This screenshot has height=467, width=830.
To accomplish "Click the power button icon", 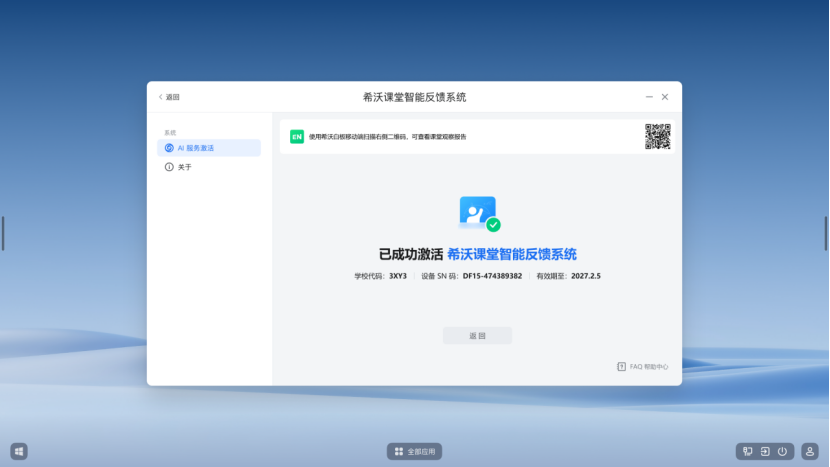I will pyautogui.click(x=782, y=451).
